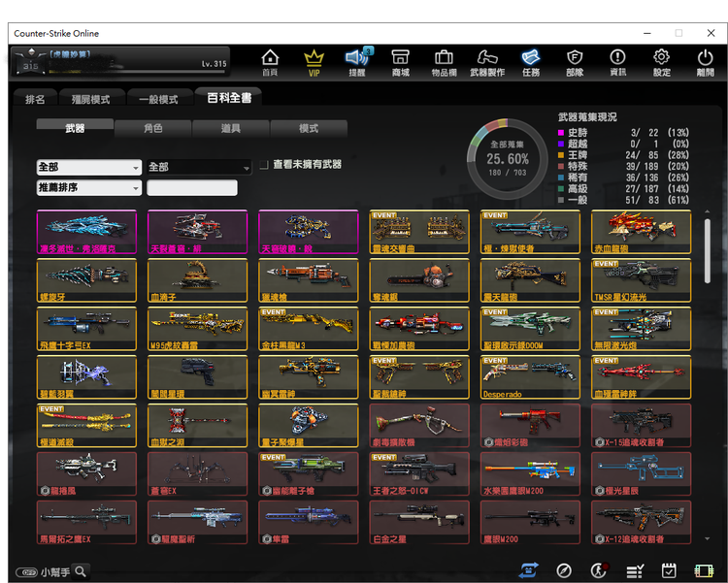Open the 部隊 clan shield icon
This screenshot has height=583, width=728.
575,63
